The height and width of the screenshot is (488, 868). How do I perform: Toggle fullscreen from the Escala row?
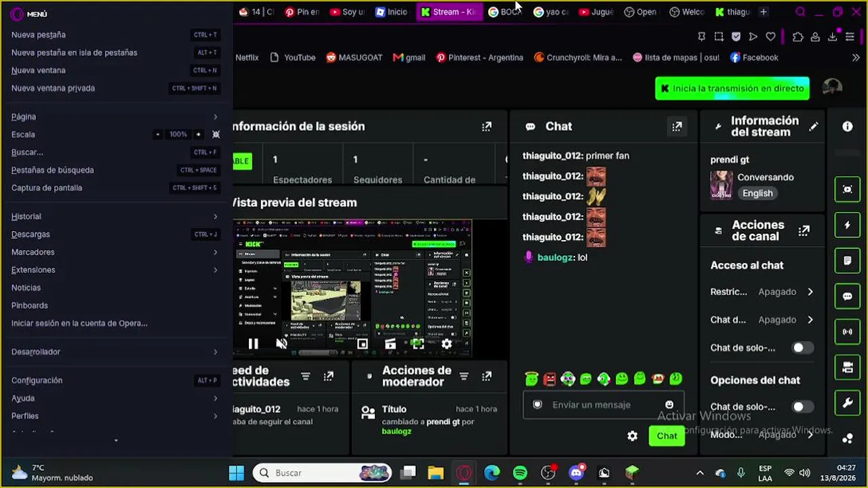[216, 134]
